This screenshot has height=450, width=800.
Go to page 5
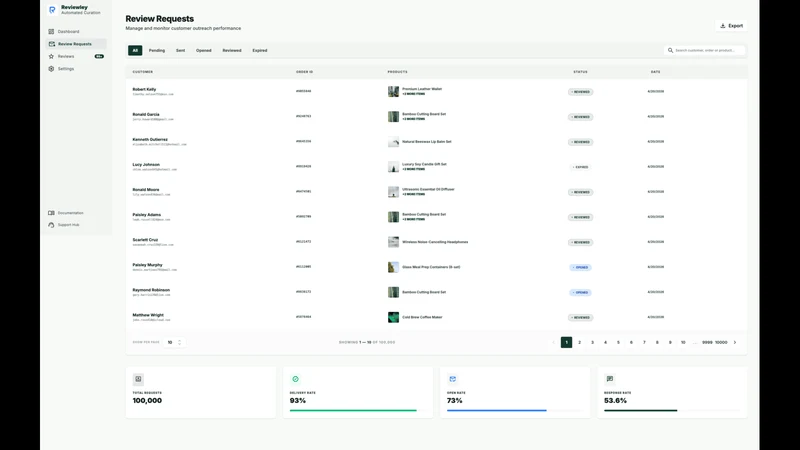(618, 342)
